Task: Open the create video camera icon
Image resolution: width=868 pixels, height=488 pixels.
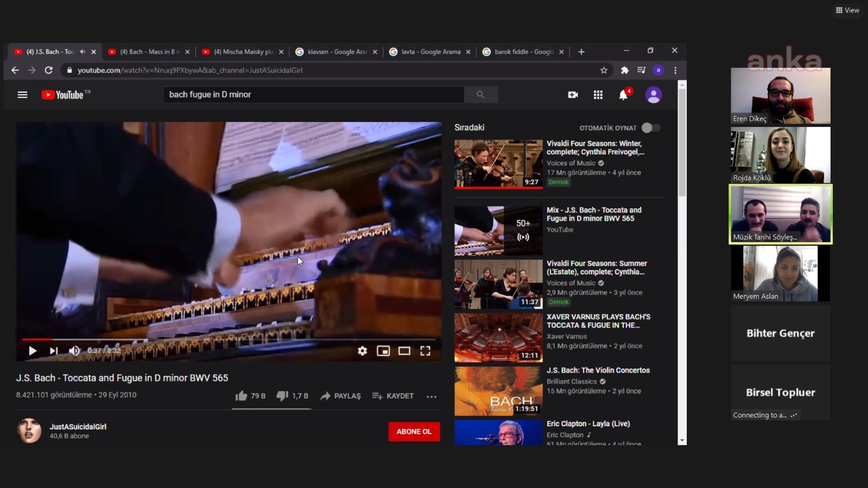Action: pyautogui.click(x=573, y=95)
